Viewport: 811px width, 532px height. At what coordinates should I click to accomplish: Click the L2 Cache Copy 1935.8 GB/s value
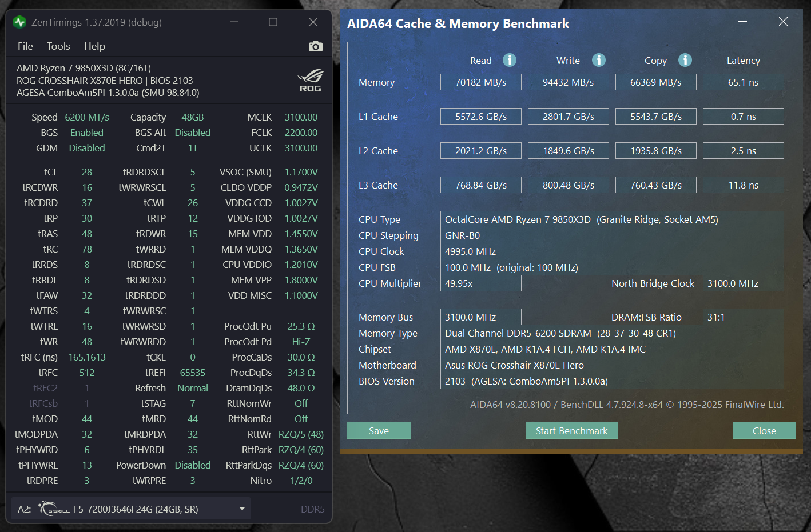656,151
